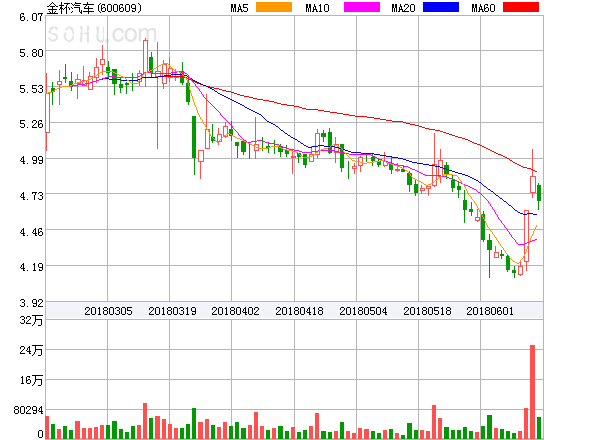
Task: Click the 20180518 date label
Action: [x=427, y=311]
